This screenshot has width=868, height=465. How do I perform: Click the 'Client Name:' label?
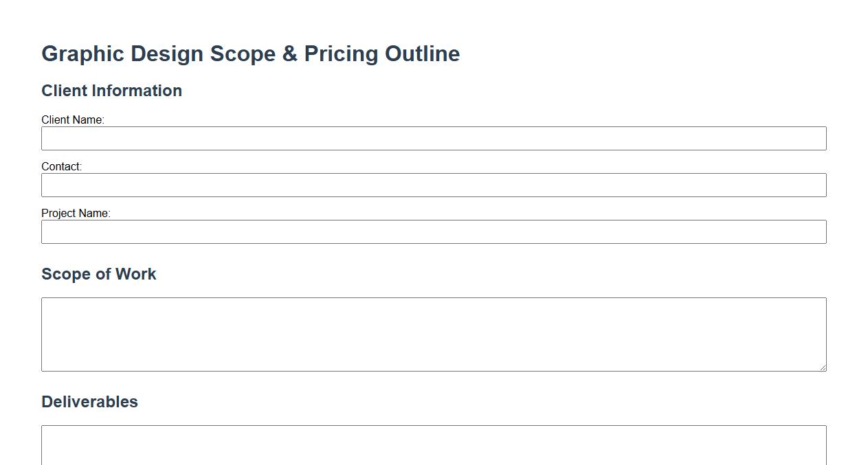[x=72, y=120]
